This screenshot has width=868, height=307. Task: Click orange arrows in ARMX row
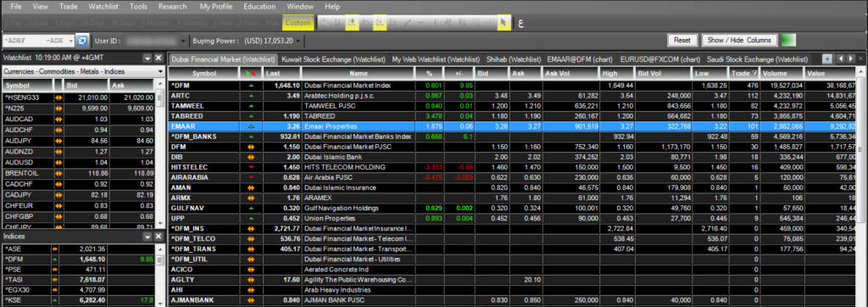[251, 198]
